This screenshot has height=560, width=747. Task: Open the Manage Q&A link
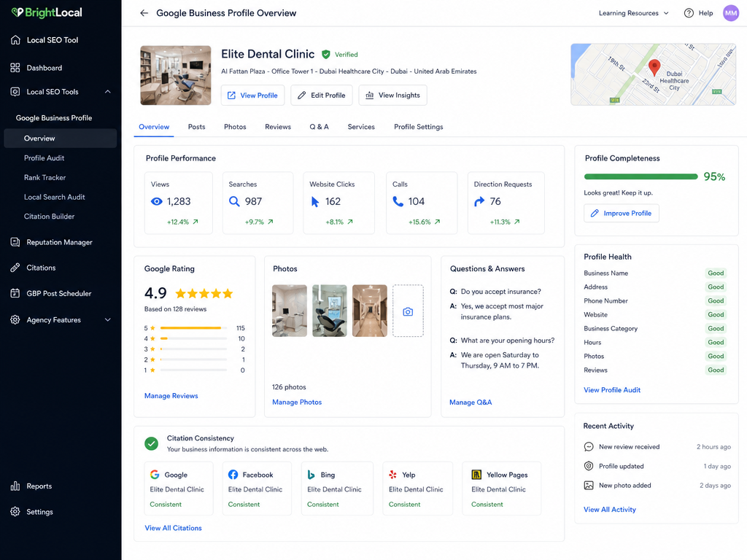(471, 402)
